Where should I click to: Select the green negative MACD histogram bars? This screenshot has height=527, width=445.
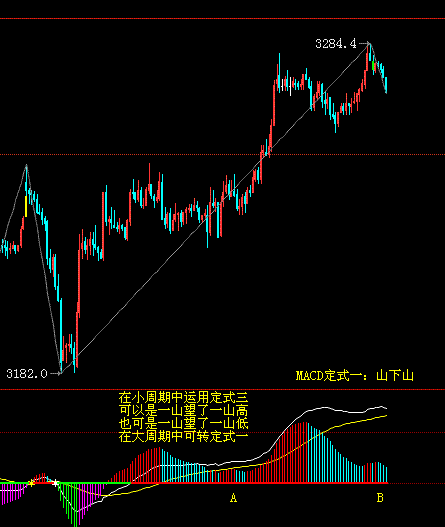70,504
